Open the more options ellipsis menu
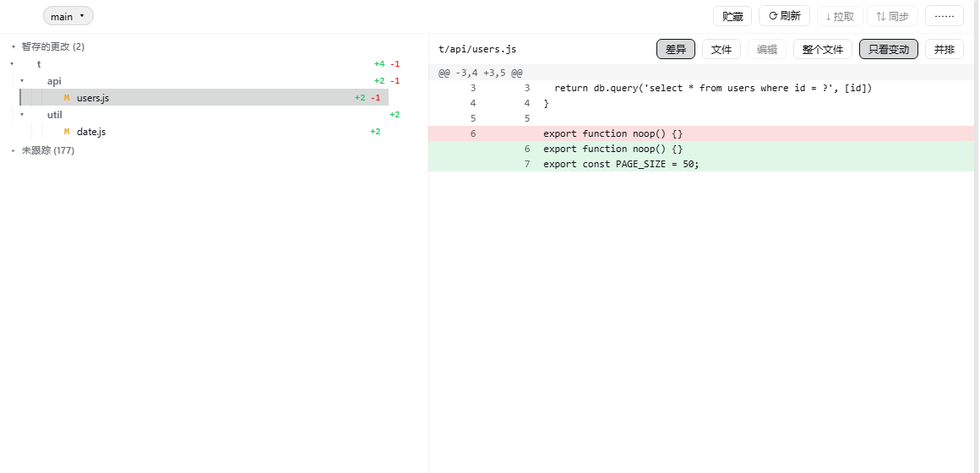The height and width of the screenshot is (473, 980). pyautogui.click(x=945, y=16)
